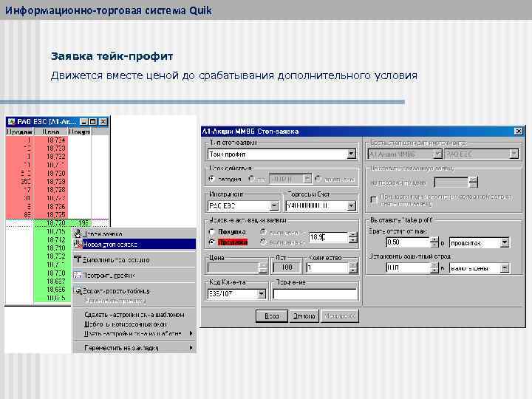This screenshot has height=399, width=532.
Task: Click the 'Цена' column header in quote window
Action: [x=50, y=132]
